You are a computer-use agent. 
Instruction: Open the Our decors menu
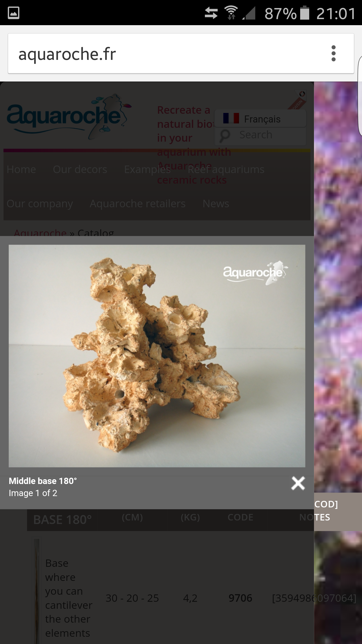80,169
